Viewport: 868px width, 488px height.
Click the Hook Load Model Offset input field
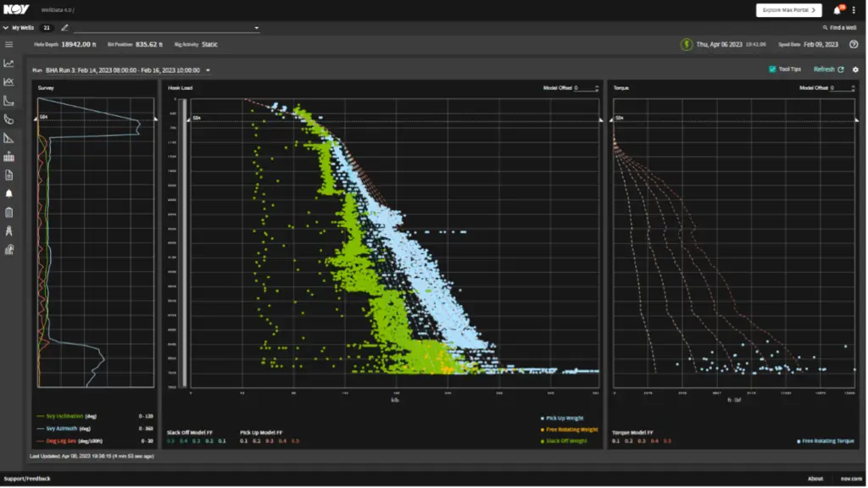[x=584, y=88]
